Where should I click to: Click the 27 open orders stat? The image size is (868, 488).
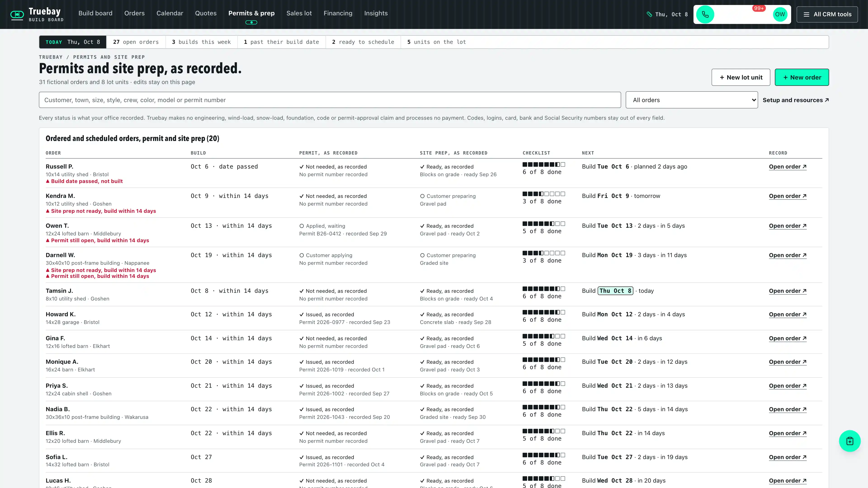pyautogui.click(x=136, y=42)
